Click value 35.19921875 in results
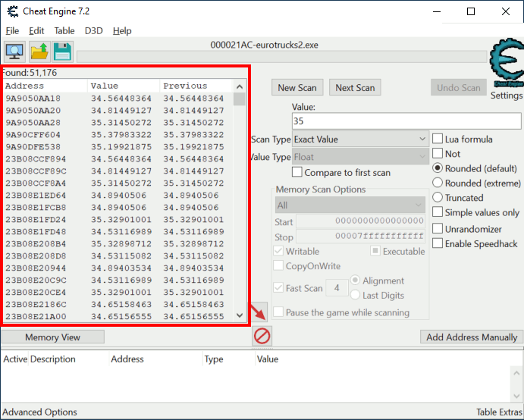 [x=121, y=147]
